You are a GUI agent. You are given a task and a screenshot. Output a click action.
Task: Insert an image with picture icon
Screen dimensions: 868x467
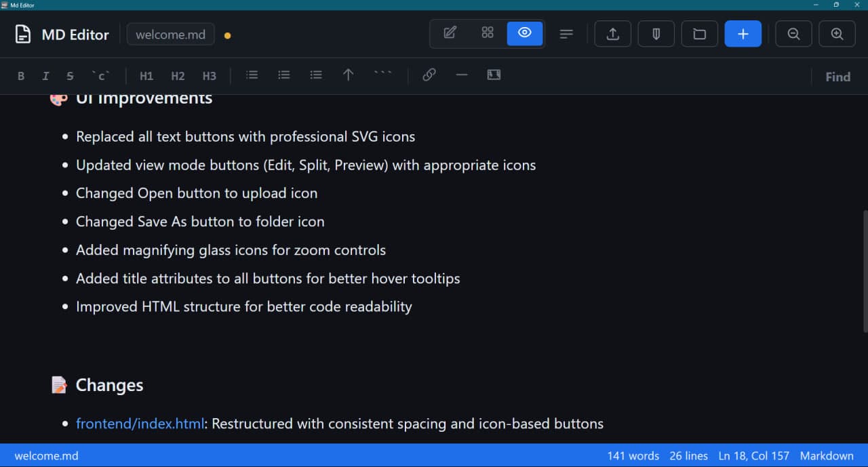click(x=494, y=75)
